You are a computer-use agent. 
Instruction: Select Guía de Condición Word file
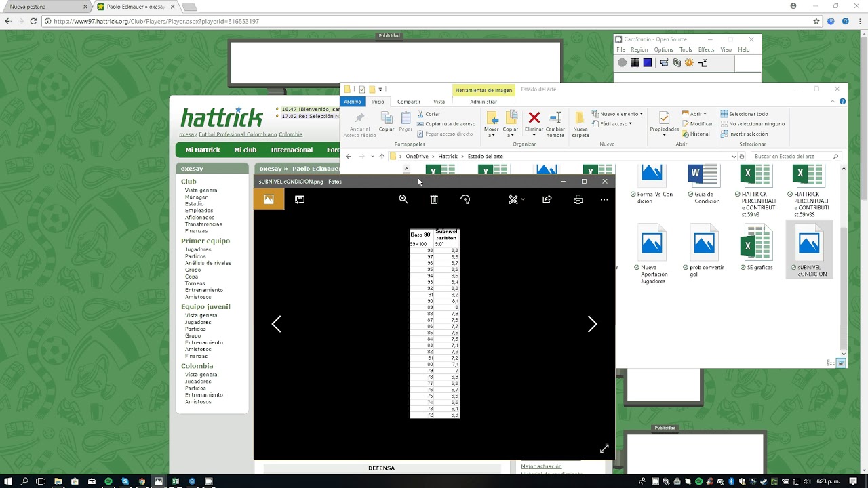[x=703, y=184]
